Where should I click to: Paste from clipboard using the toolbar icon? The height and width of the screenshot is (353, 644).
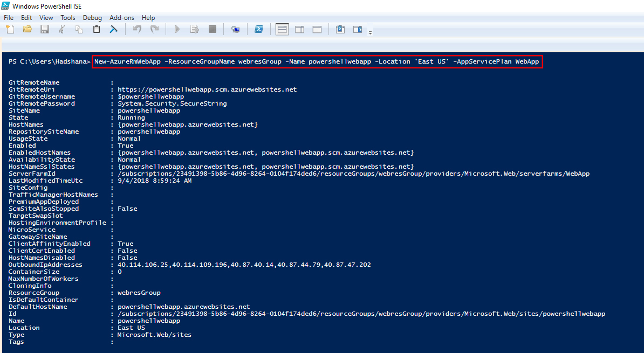[x=97, y=29]
